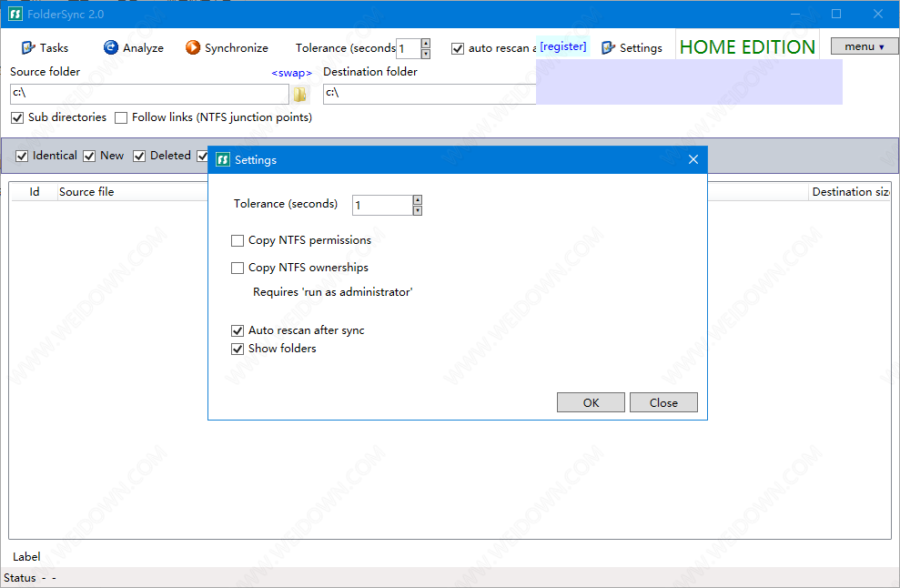Toggle auto rescan checkbox in toolbar
900x588 pixels.
click(458, 48)
